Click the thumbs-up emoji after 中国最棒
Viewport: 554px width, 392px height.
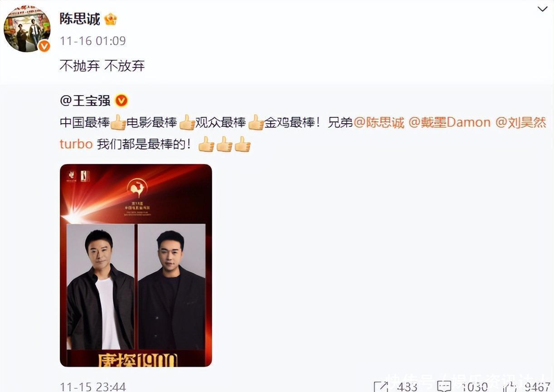(118, 122)
